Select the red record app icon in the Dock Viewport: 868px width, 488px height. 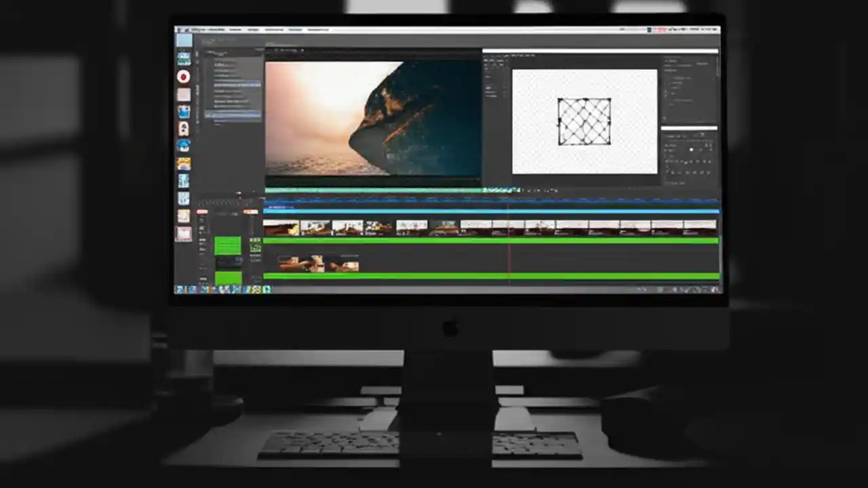[183, 77]
